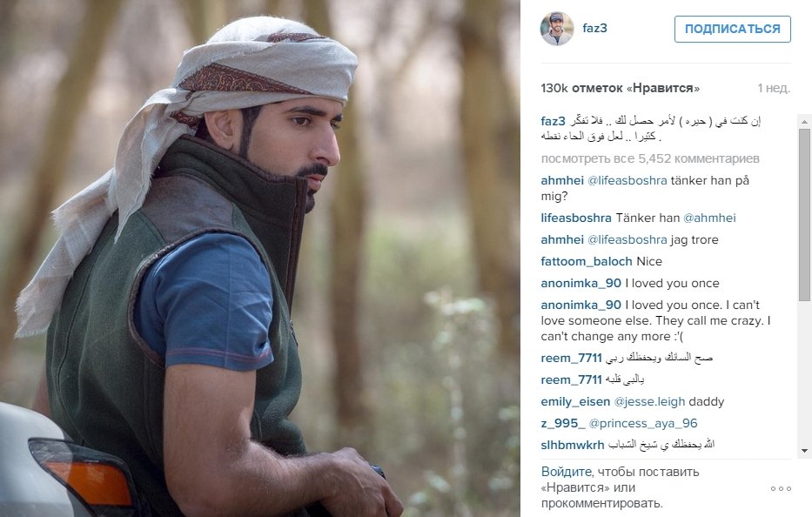812x517 pixels.
Task: Click the 1 нед. post timestamp
Action: (x=774, y=88)
